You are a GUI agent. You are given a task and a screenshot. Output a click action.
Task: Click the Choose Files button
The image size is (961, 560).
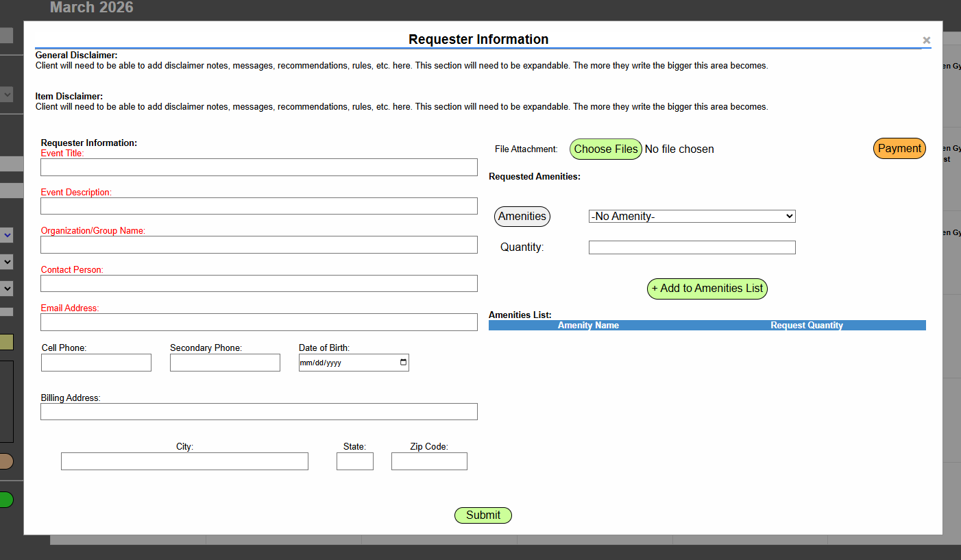pyautogui.click(x=605, y=149)
